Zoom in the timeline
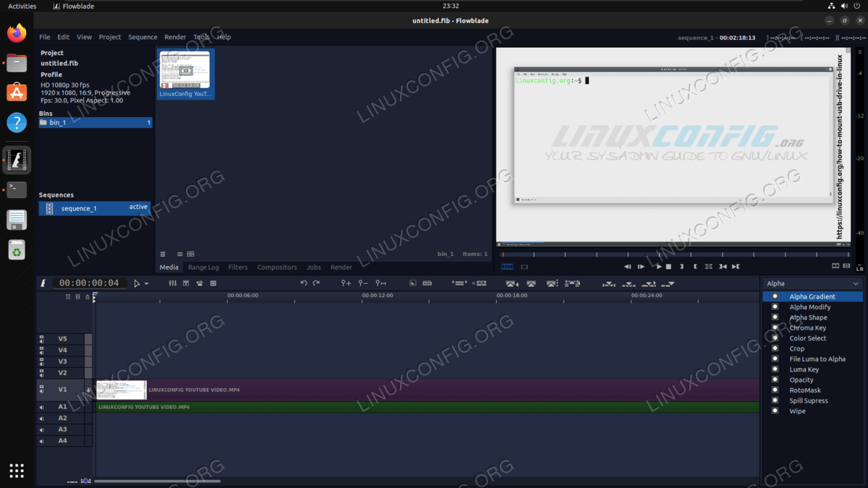 tap(346, 283)
